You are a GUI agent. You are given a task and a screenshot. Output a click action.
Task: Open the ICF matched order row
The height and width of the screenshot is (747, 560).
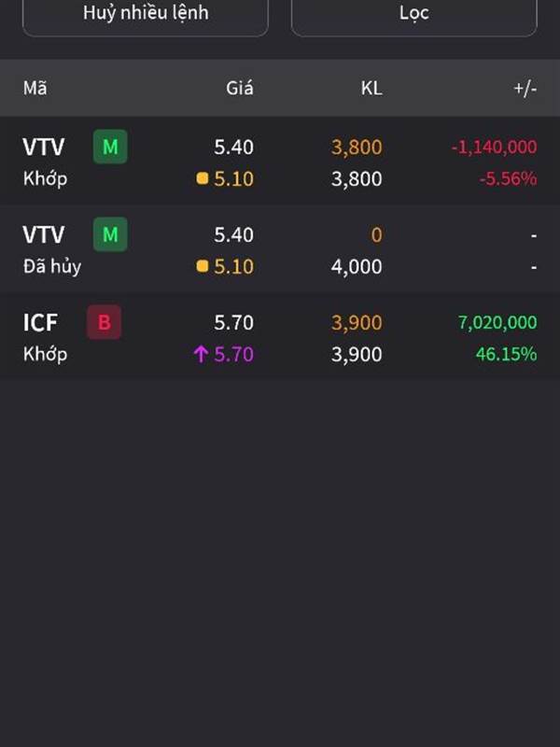point(280,337)
